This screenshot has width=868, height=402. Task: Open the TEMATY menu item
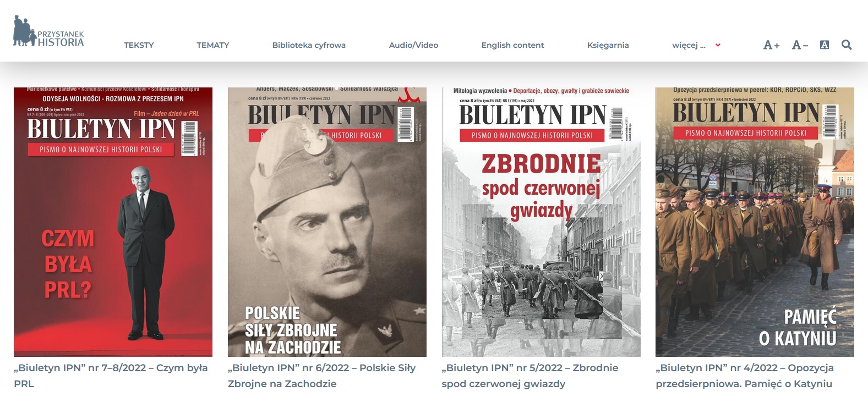click(x=213, y=45)
